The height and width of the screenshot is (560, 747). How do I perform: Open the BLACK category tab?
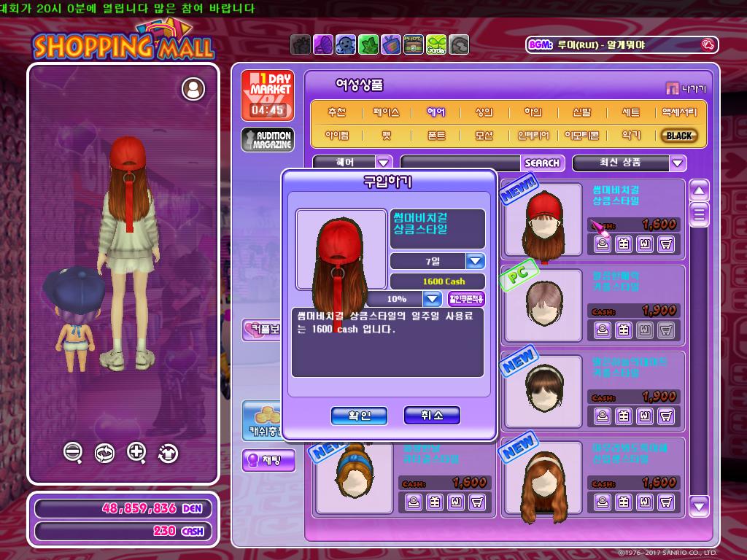(679, 136)
